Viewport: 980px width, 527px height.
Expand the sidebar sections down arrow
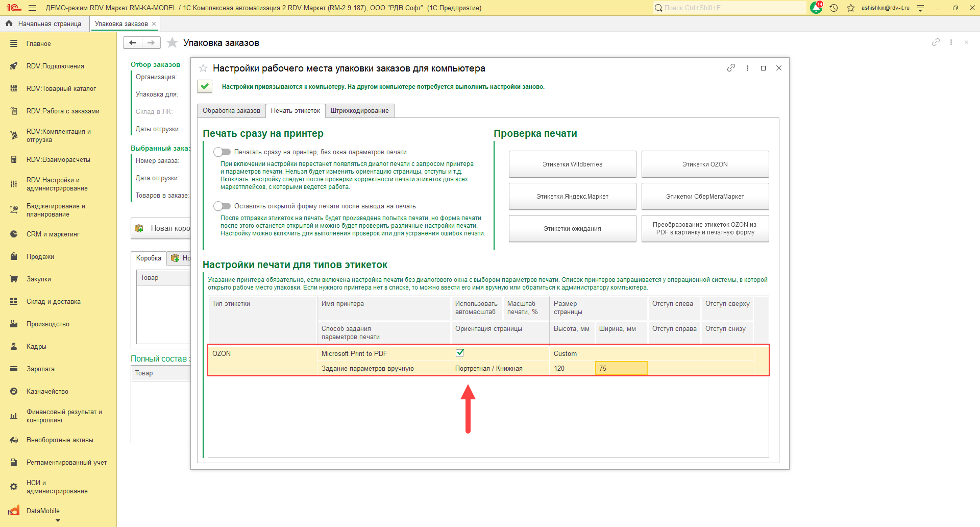(58, 521)
